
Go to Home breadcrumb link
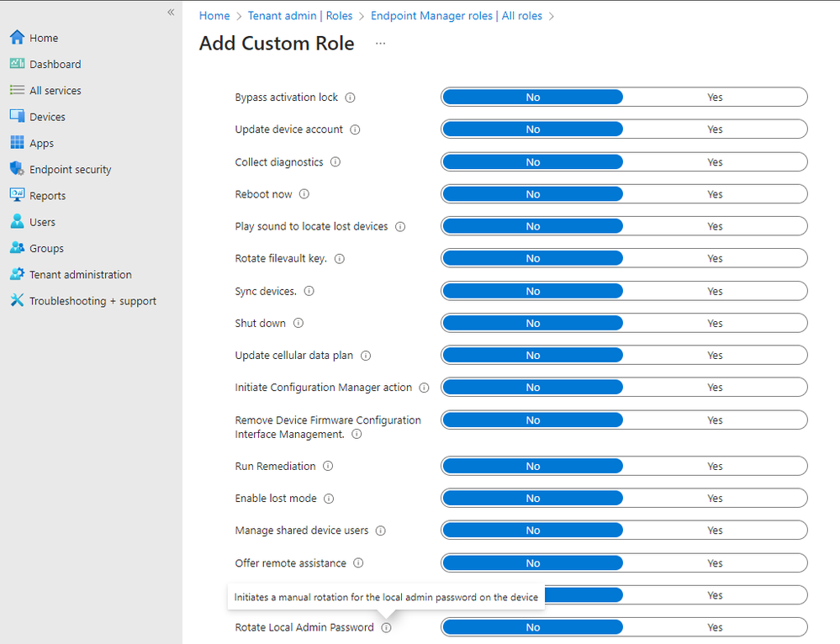click(214, 16)
